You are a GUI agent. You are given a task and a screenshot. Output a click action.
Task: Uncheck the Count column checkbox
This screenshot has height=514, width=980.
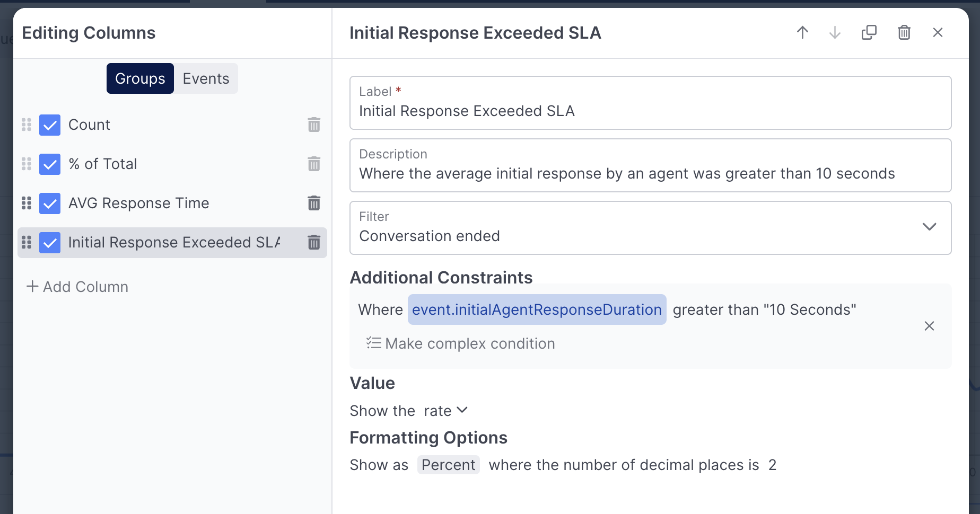[50, 125]
